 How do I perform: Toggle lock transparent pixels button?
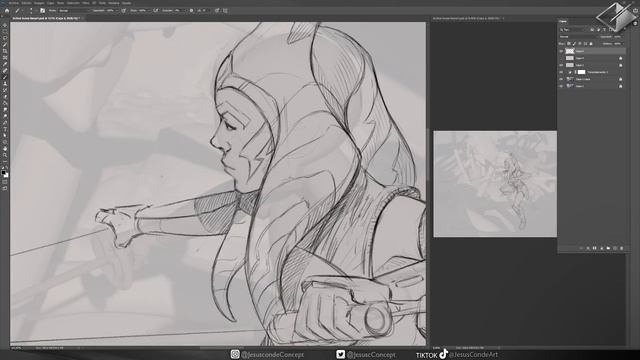tap(569, 44)
